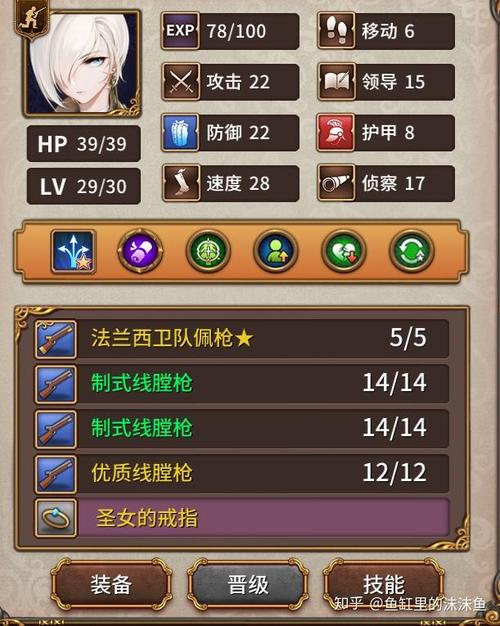Open the 装备 equipment tab
Viewport: 500px width, 626px height.
coord(111,584)
